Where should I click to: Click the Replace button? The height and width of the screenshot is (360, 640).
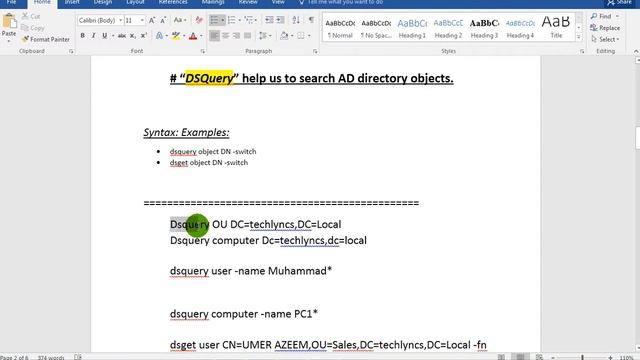[605, 28]
